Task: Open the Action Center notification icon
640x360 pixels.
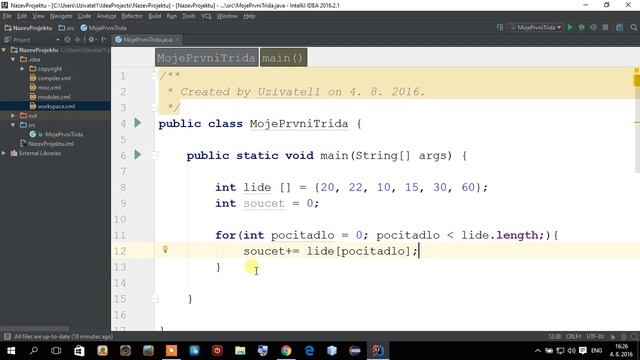Action: [583, 351]
